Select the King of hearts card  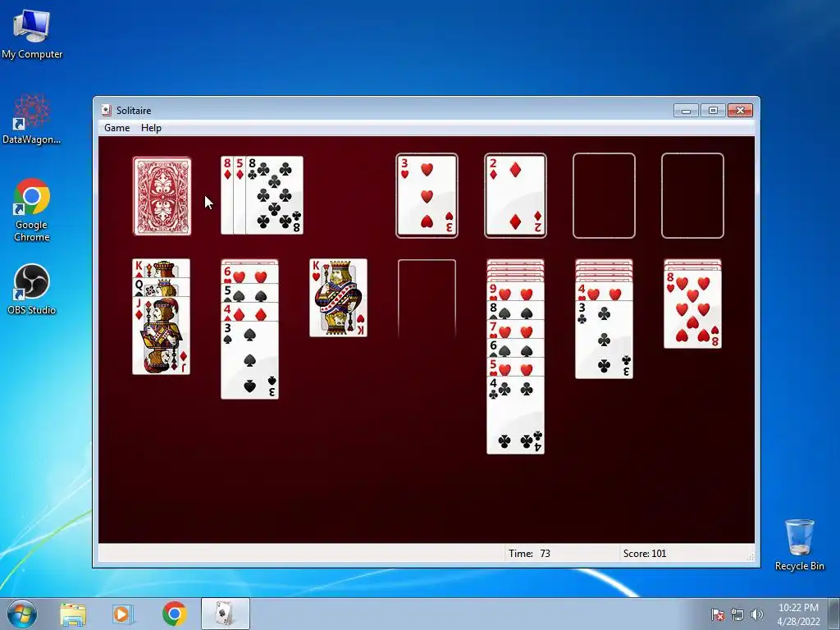click(338, 298)
